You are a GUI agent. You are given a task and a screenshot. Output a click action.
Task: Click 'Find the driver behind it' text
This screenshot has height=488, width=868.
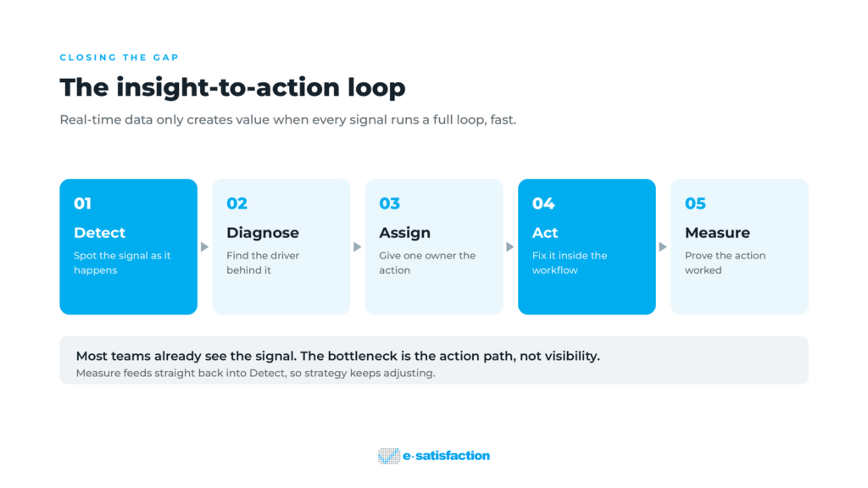point(263,263)
